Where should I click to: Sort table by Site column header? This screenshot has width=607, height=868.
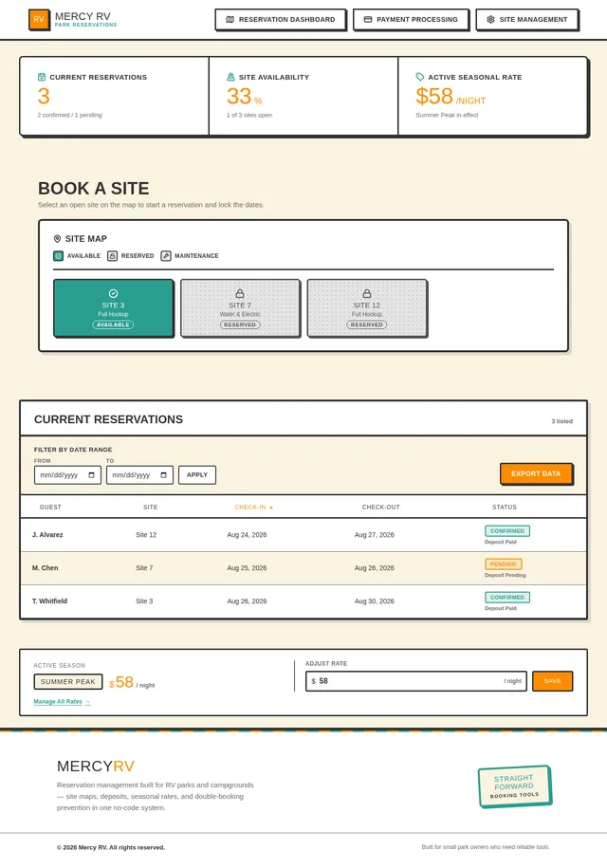[151, 508]
